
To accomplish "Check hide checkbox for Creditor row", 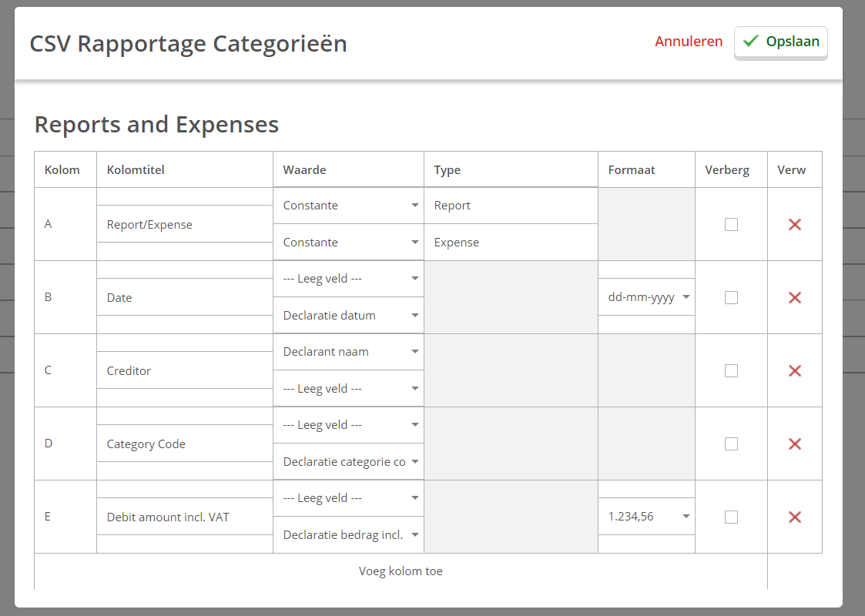I will (x=731, y=371).
